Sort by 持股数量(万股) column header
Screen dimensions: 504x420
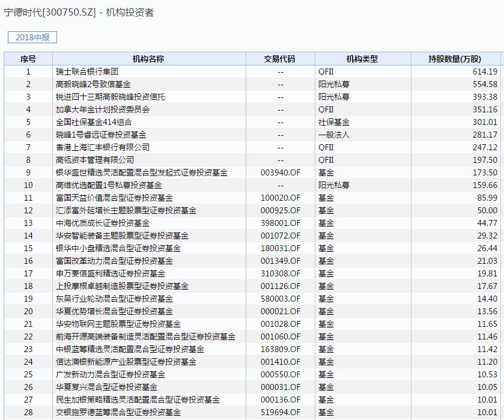(455, 59)
